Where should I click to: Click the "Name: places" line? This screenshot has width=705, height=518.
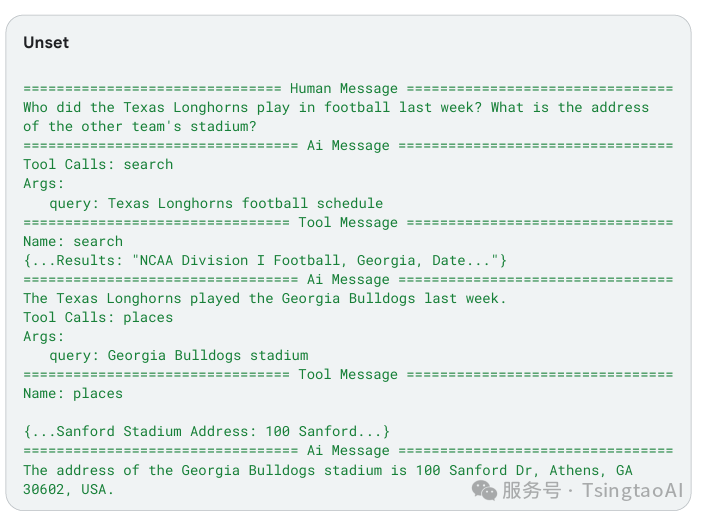(73, 394)
